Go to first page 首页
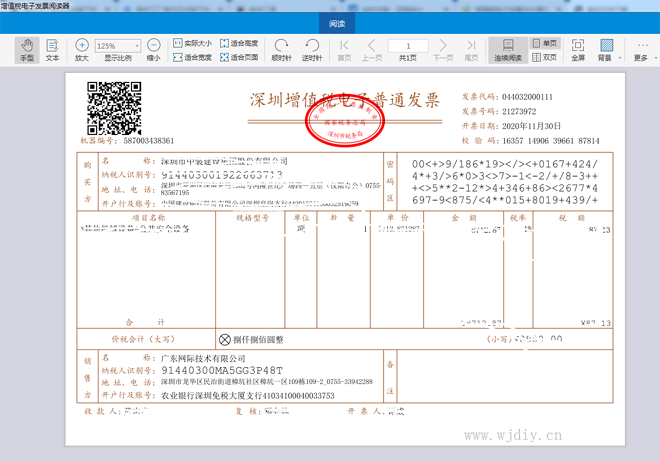 (344, 50)
